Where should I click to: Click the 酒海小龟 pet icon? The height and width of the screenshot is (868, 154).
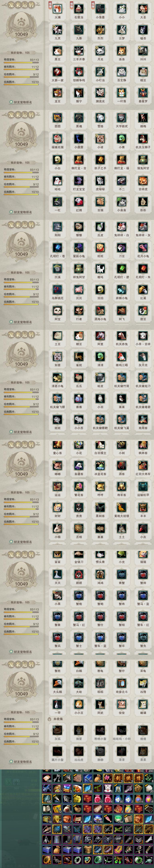100,311
